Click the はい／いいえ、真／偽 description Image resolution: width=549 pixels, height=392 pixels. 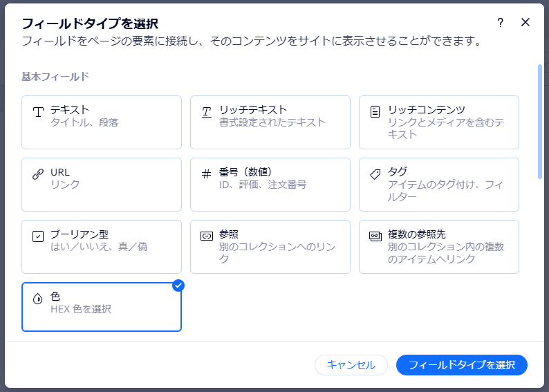(x=99, y=247)
